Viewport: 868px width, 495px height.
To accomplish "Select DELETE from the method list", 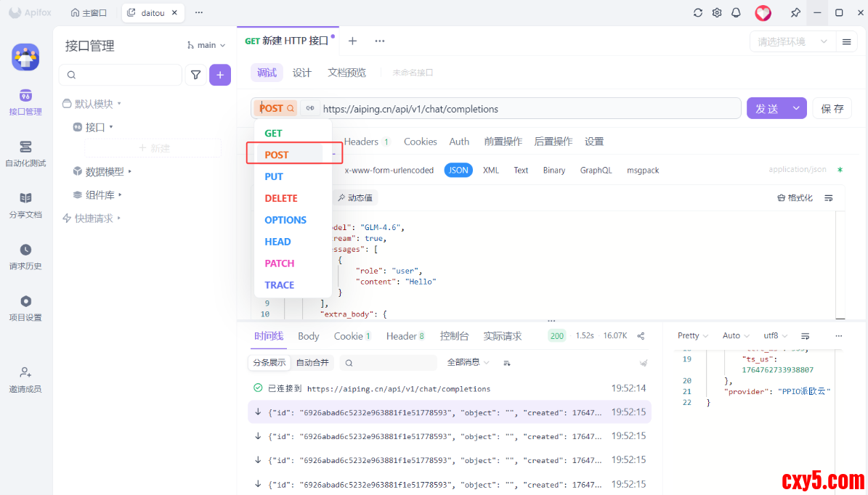I will (281, 198).
